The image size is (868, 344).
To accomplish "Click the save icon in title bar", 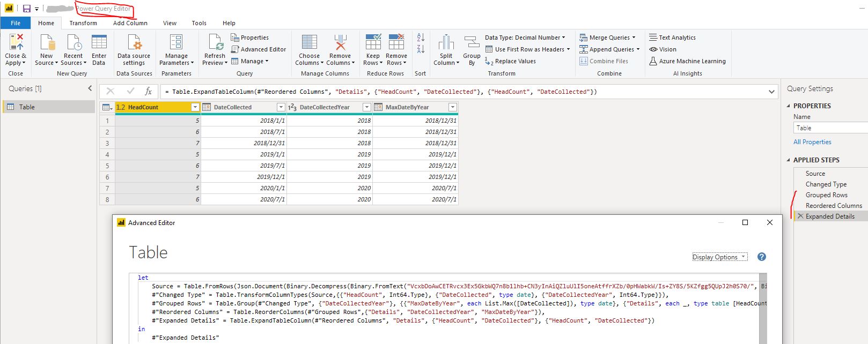I will click(27, 9).
